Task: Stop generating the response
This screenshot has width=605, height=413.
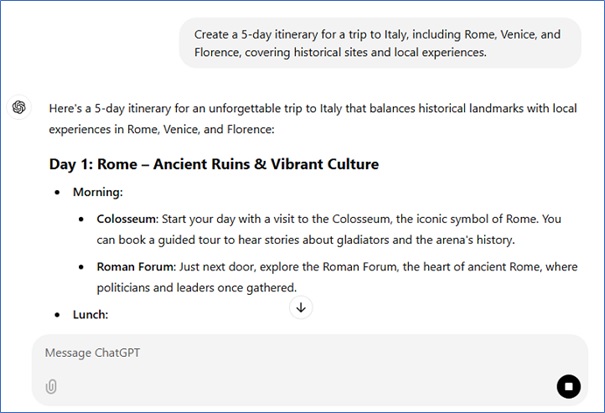Action: 569,386
